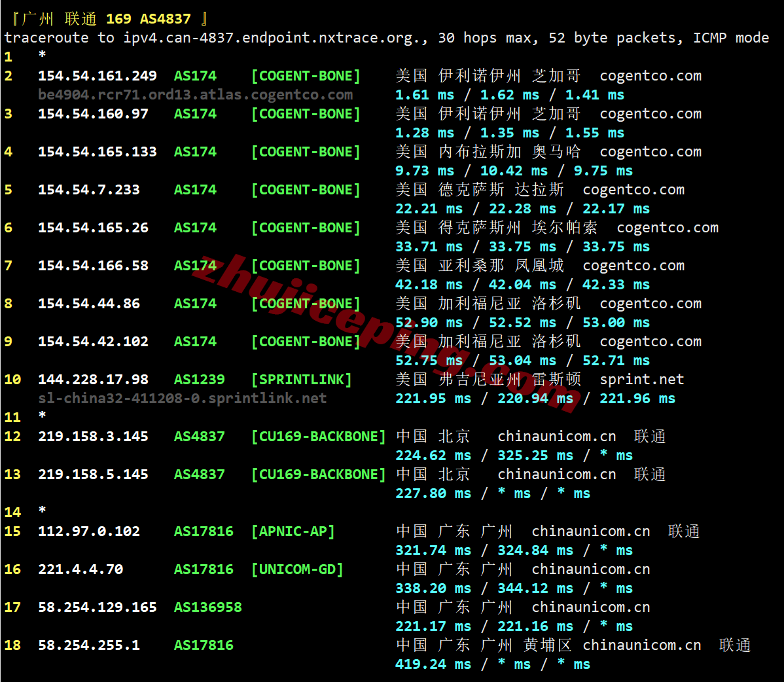
Task: Click latency value 9.73 ms
Action: [x=425, y=171]
